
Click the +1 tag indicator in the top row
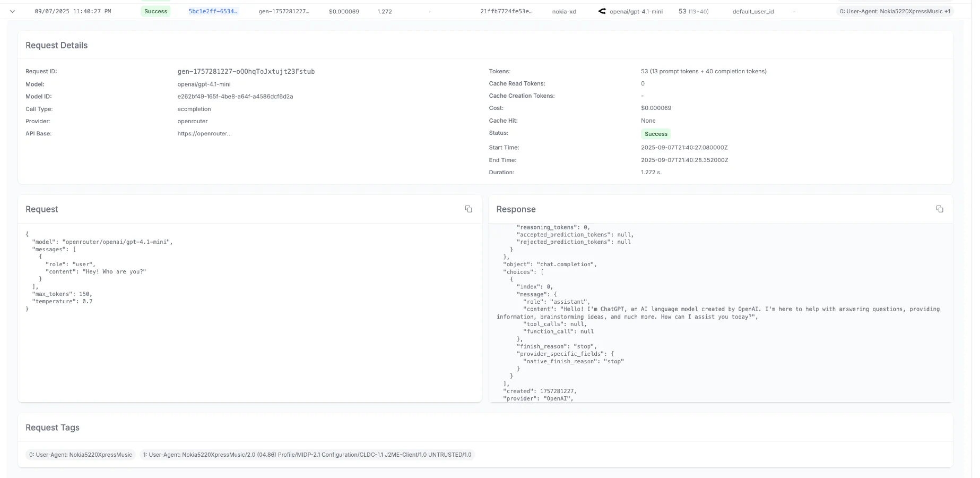click(947, 11)
